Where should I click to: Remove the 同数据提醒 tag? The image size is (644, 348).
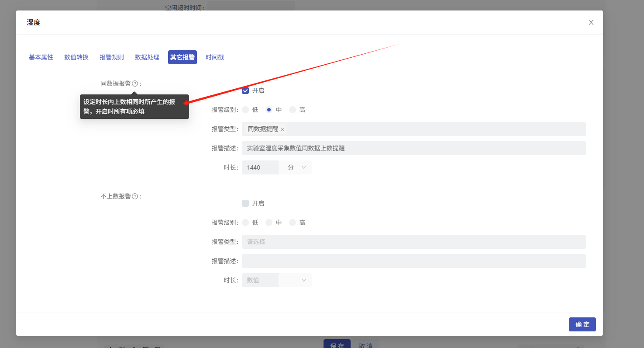click(x=282, y=129)
